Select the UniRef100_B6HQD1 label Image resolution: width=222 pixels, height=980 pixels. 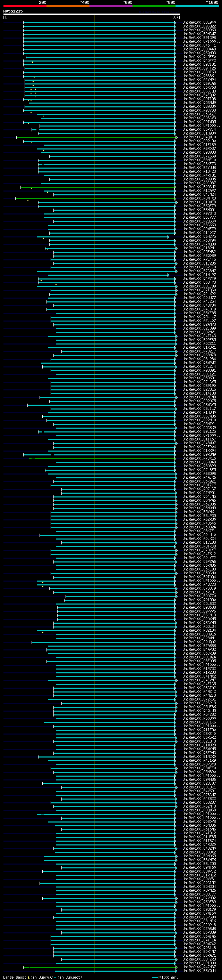click(199, 210)
